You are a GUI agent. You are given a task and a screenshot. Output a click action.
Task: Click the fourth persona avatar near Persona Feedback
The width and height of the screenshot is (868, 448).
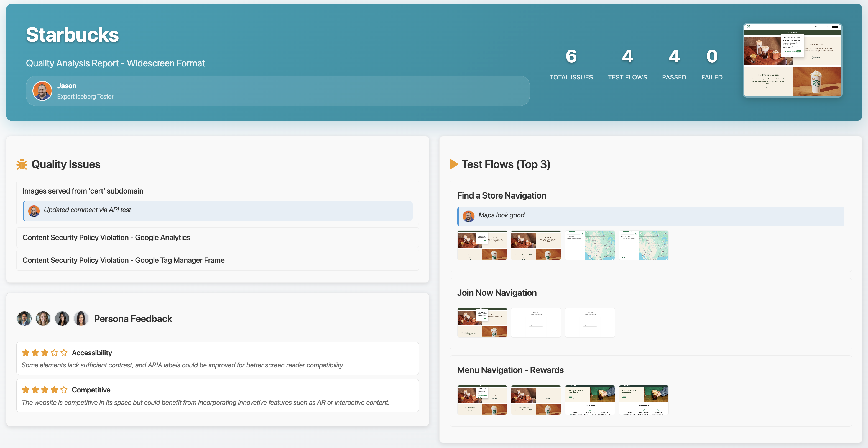pos(81,318)
